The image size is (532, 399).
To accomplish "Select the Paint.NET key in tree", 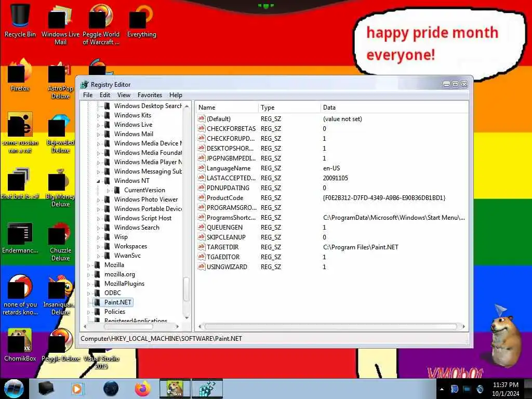I will point(118,302).
